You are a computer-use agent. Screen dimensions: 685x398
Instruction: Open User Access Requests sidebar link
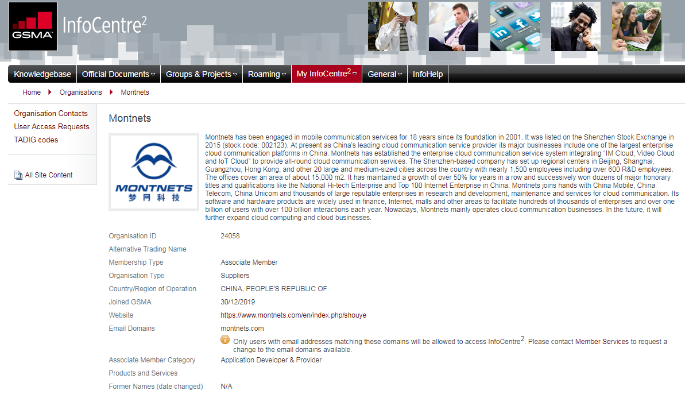click(52, 127)
